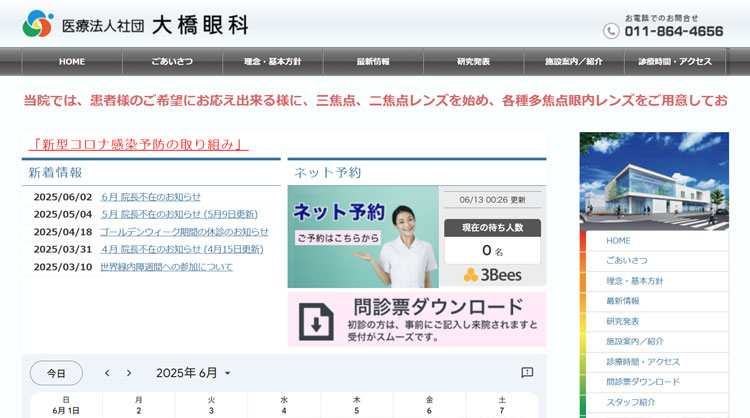
Task: Click the 医療法人社団 大橋眼科 site title
Action: tap(155, 25)
